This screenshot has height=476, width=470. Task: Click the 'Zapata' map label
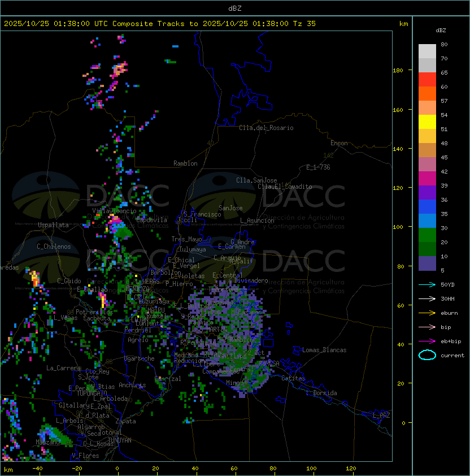125,421
